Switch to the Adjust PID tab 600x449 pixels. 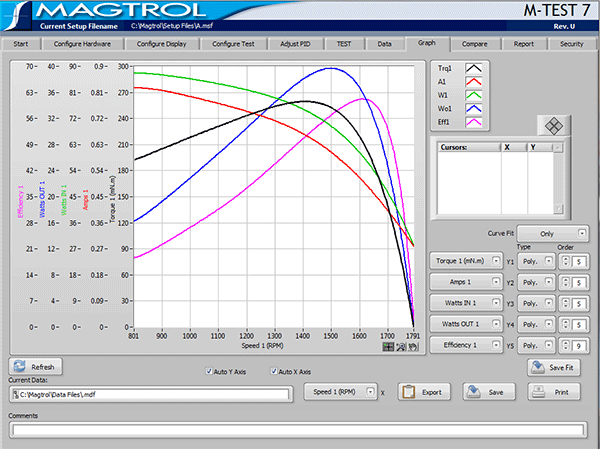(295, 44)
